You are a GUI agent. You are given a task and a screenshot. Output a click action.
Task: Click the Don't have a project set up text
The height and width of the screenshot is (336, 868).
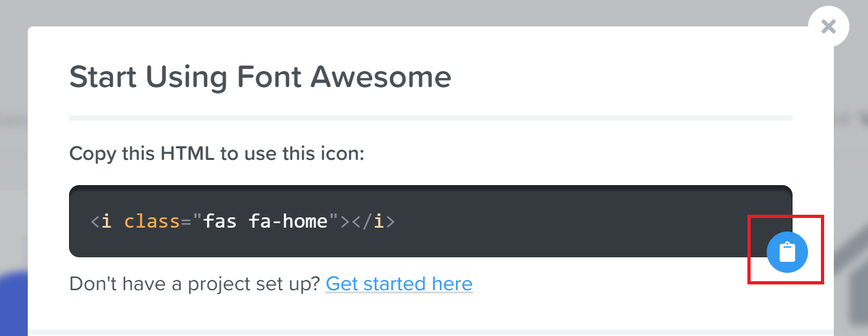coord(195,284)
